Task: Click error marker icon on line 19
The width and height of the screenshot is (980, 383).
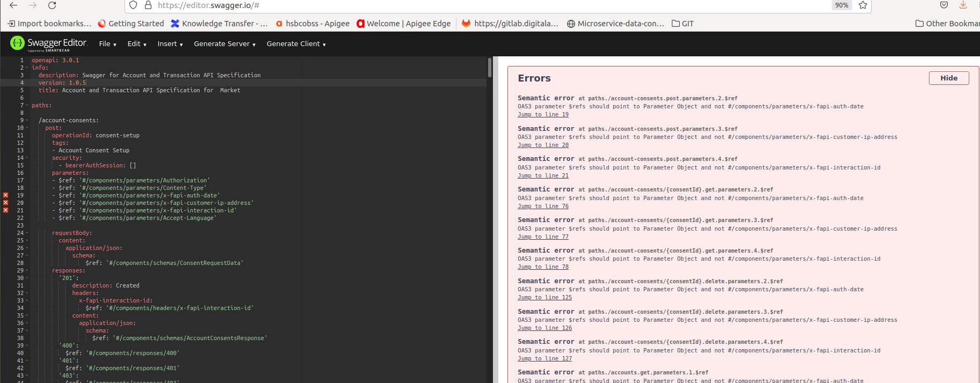Action: click(5, 195)
